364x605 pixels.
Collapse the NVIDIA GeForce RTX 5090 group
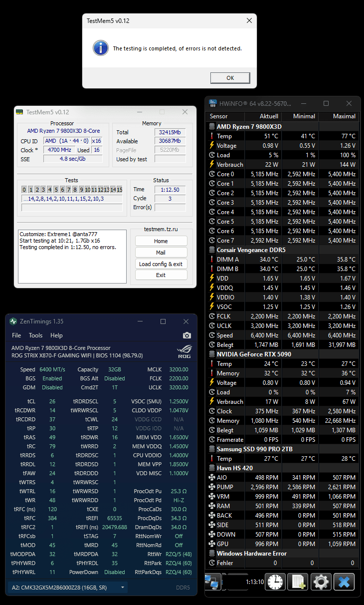pyautogui.click(x=282, y=354)
